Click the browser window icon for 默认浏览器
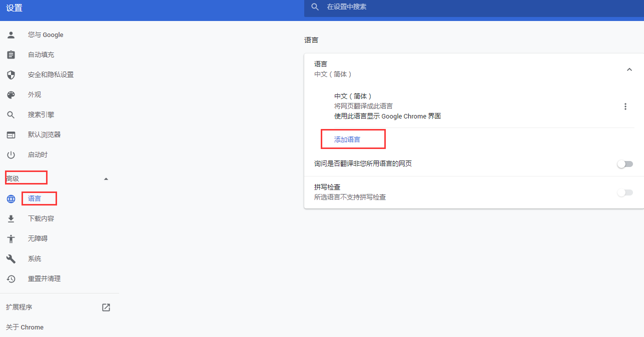This screenshot has height=337, width=644. coord(11,135)
